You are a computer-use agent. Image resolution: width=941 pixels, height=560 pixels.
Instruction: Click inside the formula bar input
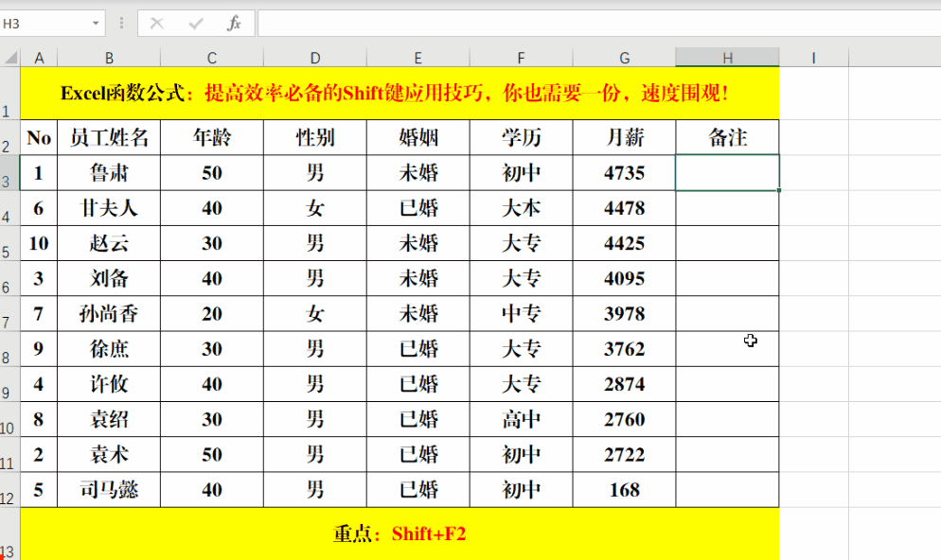(x=599, y=24)
